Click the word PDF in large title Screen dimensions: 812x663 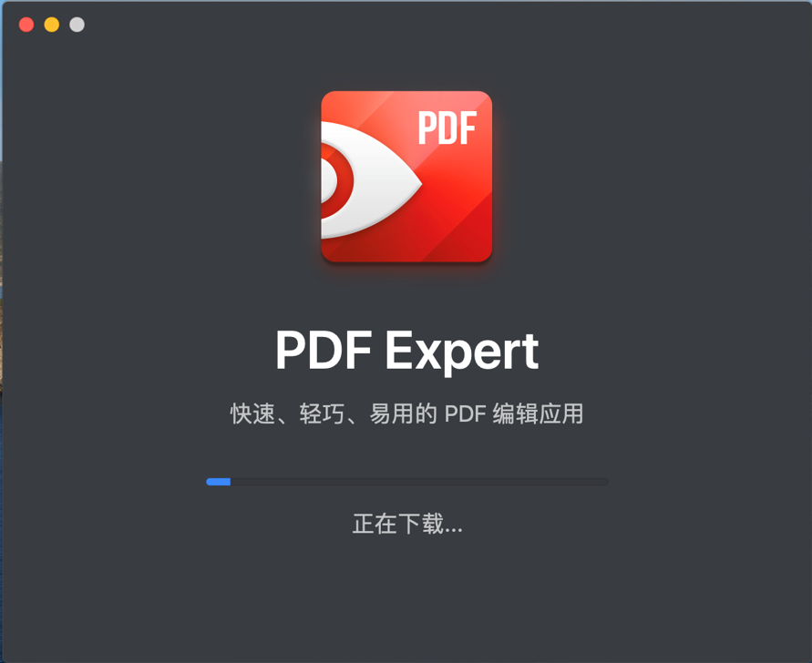tap(324, 351)
